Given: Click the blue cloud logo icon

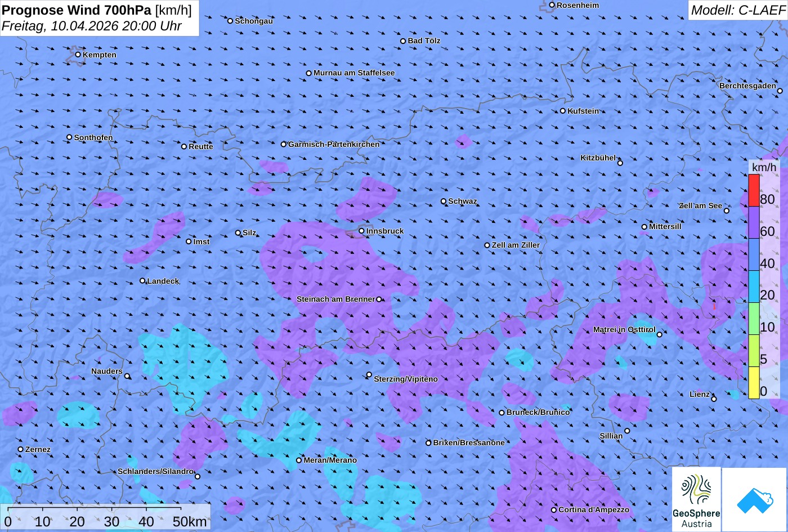Looking at the screenshot, I should tap(755, 499).
